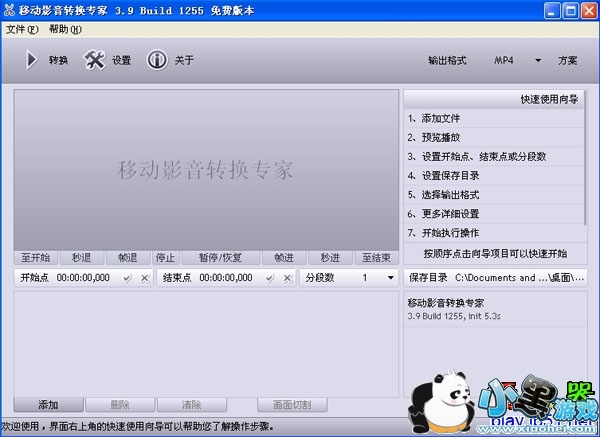Confirm start point with checkmark icon
Image resolution: width=600 pixels, height=437 pixels.
click(x=127, y=277)
